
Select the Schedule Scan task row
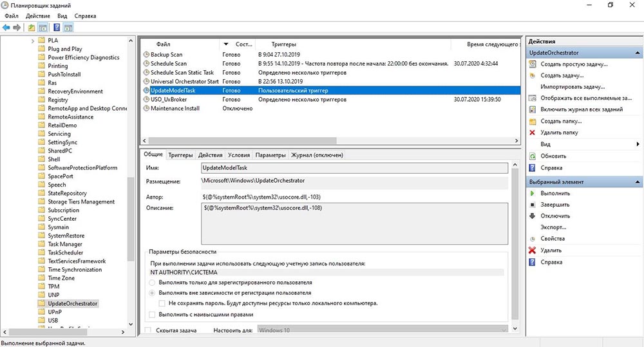coord(168,64)
